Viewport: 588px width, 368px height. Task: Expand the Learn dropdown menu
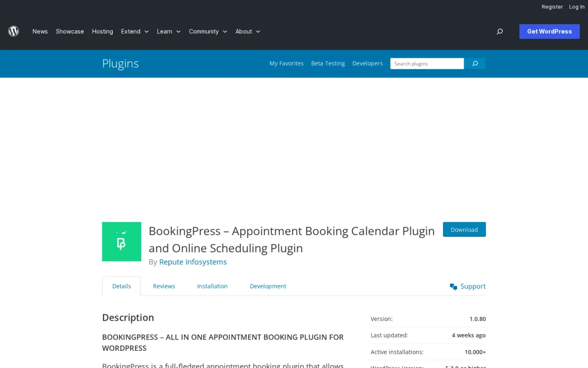coord(169,31)
